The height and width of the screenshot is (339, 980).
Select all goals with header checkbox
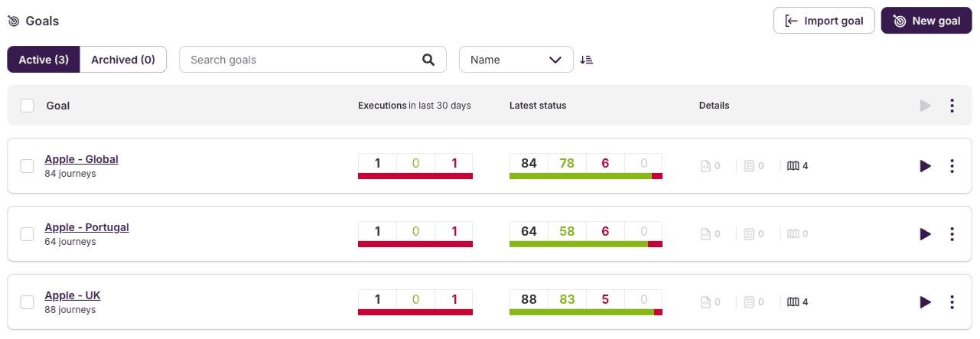pyautogui.click(x=27, y=106)
